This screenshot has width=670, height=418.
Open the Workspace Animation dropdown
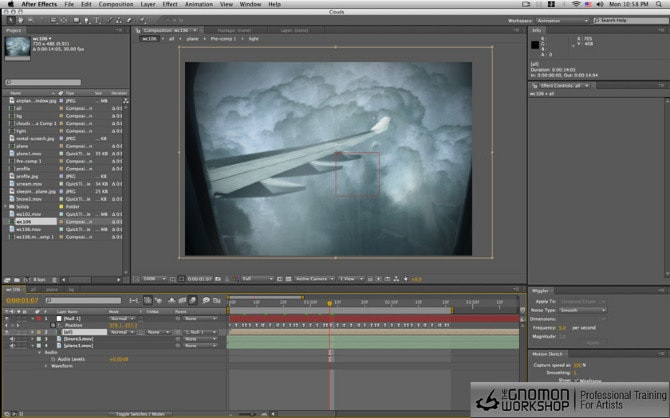562,21
